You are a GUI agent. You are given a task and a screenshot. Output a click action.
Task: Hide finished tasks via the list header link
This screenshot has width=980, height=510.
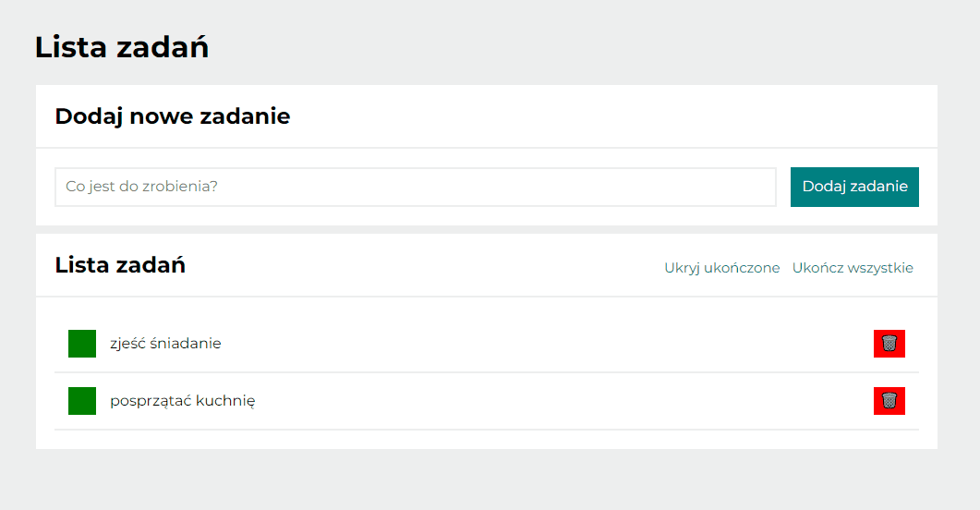coord(722,268)
